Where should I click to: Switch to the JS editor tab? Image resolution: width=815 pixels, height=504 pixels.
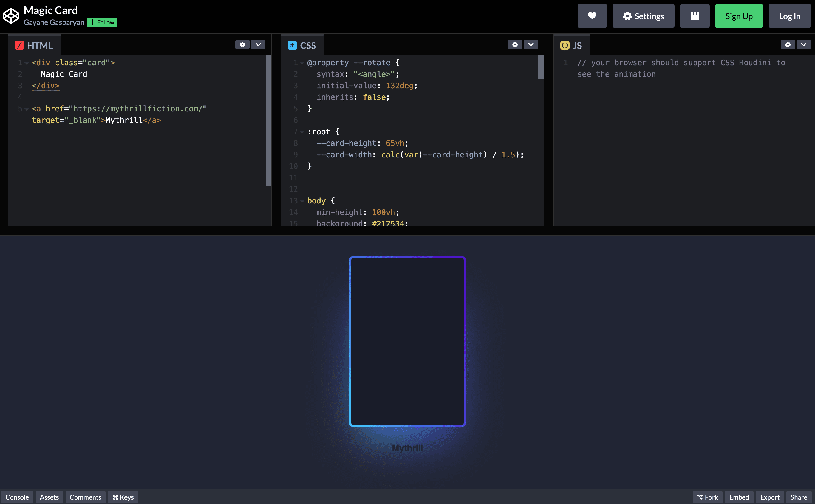pos(571,45)
